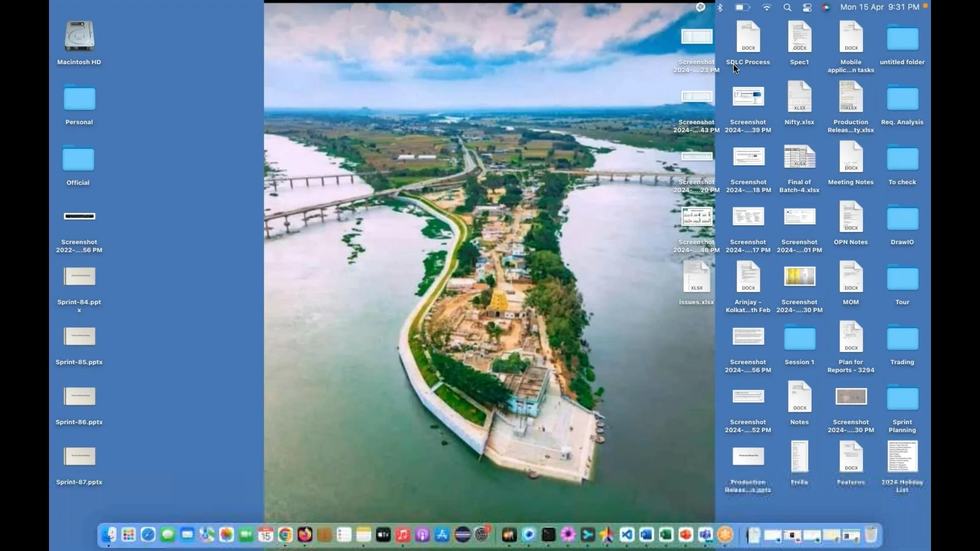The width and height of the screenshot is (980, 551).
Task: Click the date and time in the menu bar
Action: (879, 7)
